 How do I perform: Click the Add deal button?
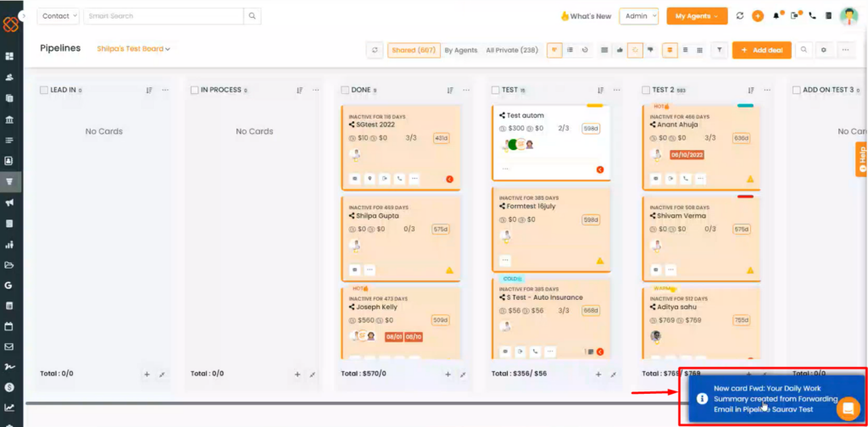click(762, 50)
